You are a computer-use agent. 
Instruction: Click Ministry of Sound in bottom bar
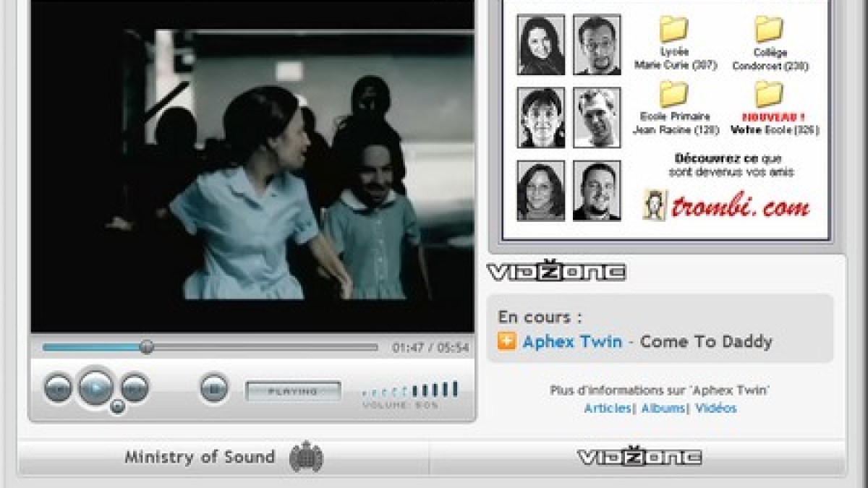coord(200,457)
